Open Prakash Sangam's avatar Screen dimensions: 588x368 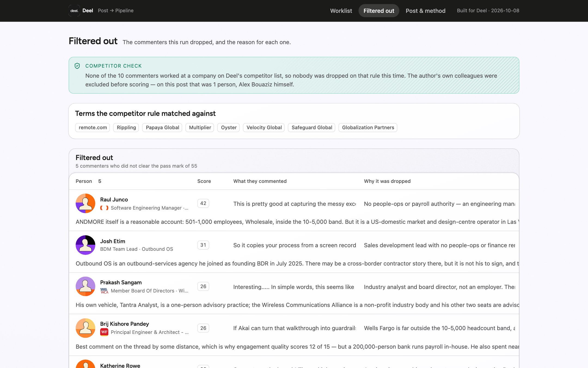click(85, 286)
